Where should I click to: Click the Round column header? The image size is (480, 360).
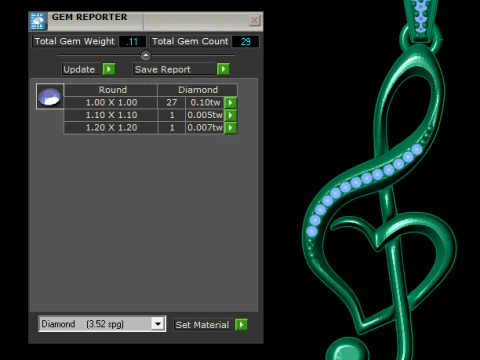[x=111, y=90]
